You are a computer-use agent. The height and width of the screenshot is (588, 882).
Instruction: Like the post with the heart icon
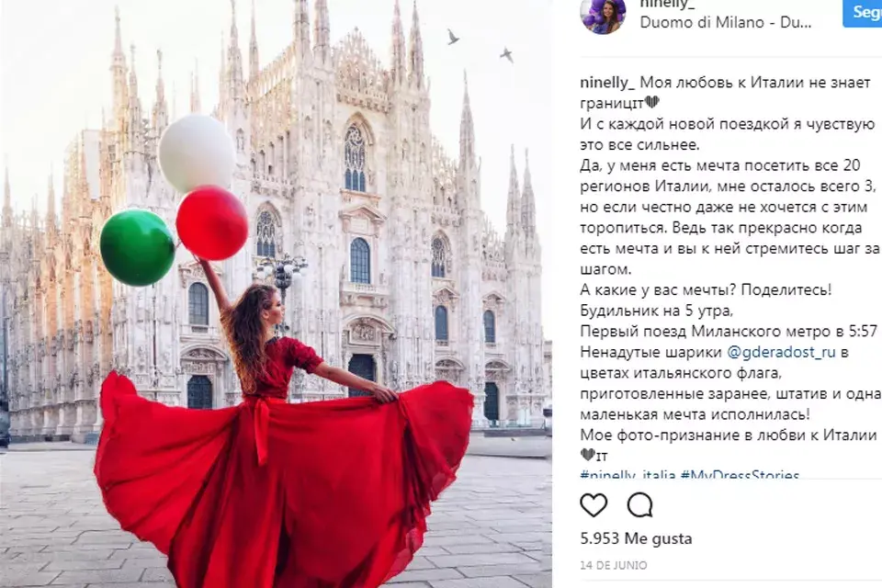[594, 504]
